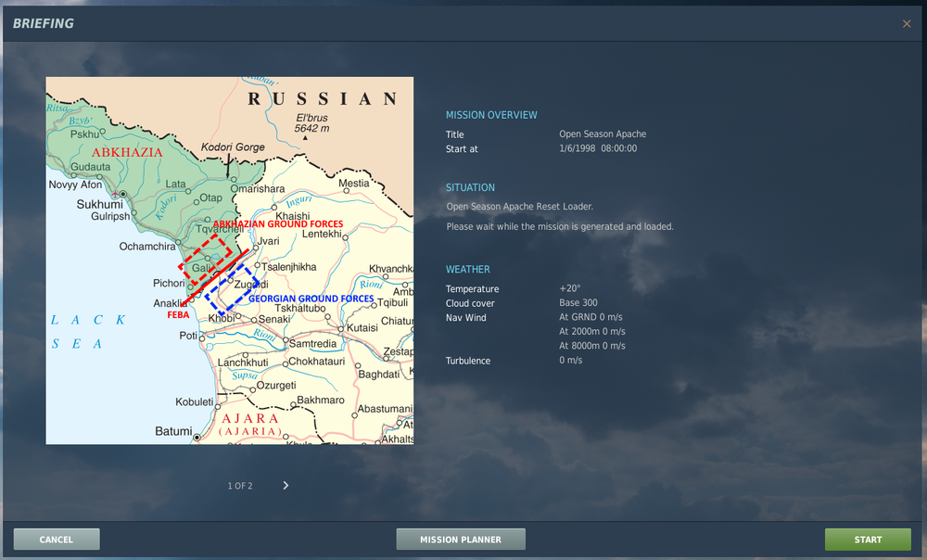Click the Cancel button
The image size is (927, 560).
(57, 540)
